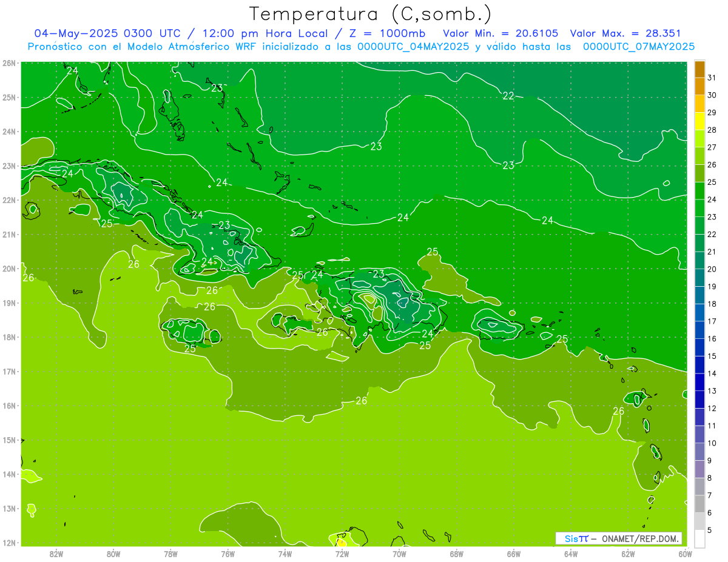Pick the orange swatch between 30 and 31
Screen dimensions: 728x562
[x=699, y=86]
